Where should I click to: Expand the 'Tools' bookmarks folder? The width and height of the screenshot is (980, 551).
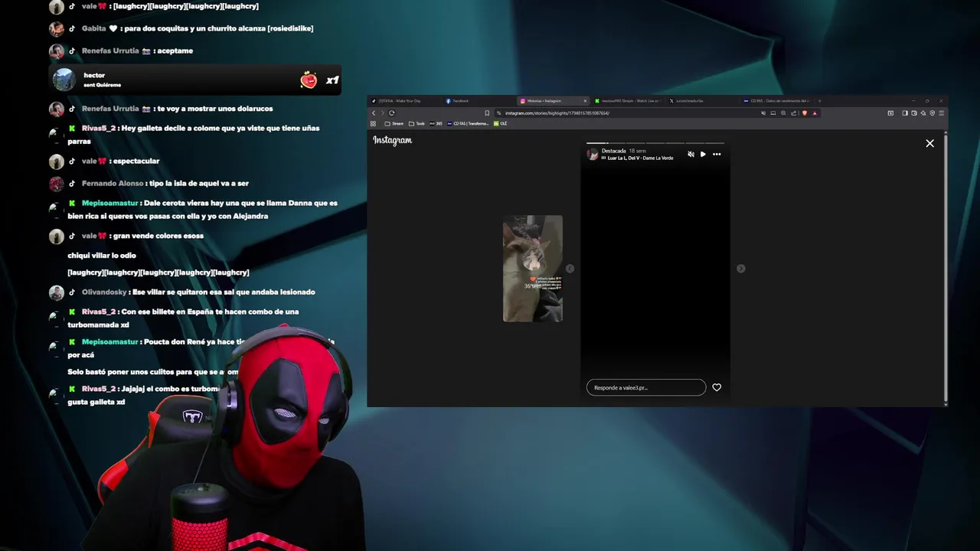(416, 123)
